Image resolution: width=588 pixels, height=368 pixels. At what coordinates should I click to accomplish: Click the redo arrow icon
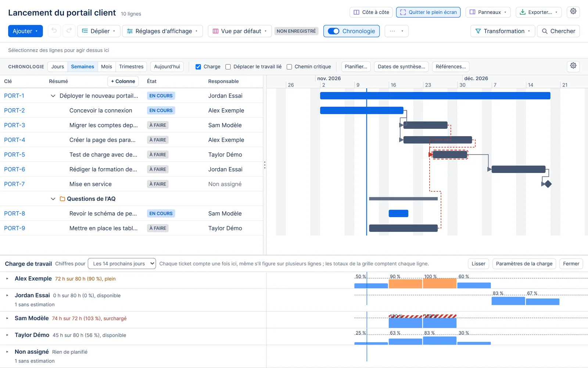coord(69,31)
